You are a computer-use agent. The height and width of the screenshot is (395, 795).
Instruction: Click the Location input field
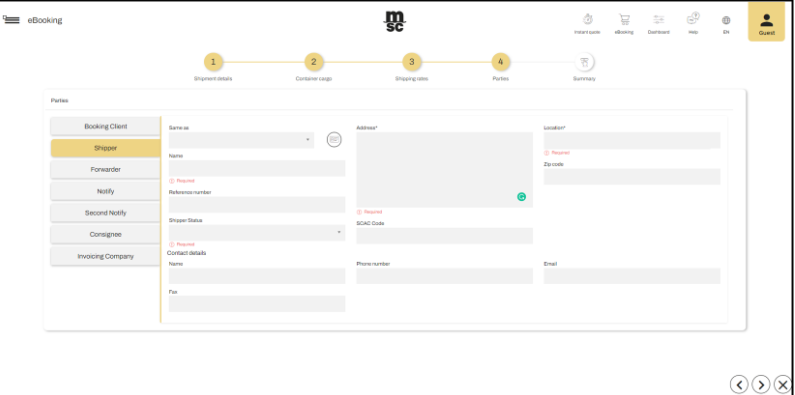pos(632,140)
